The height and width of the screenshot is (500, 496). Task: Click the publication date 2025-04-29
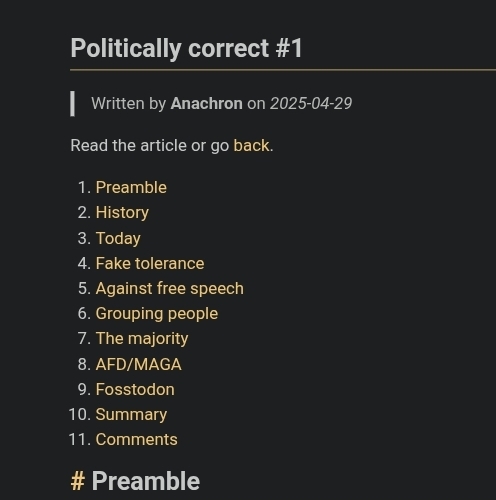click(x=311, y=103)
